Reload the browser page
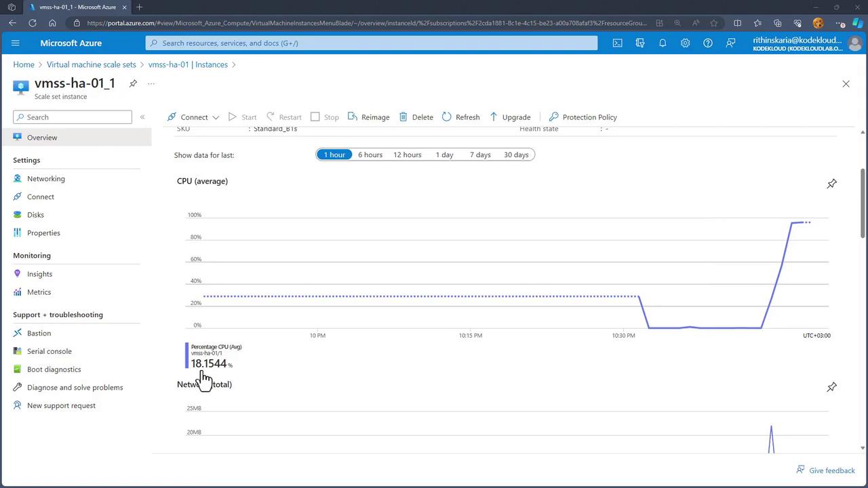 point(33,22)
